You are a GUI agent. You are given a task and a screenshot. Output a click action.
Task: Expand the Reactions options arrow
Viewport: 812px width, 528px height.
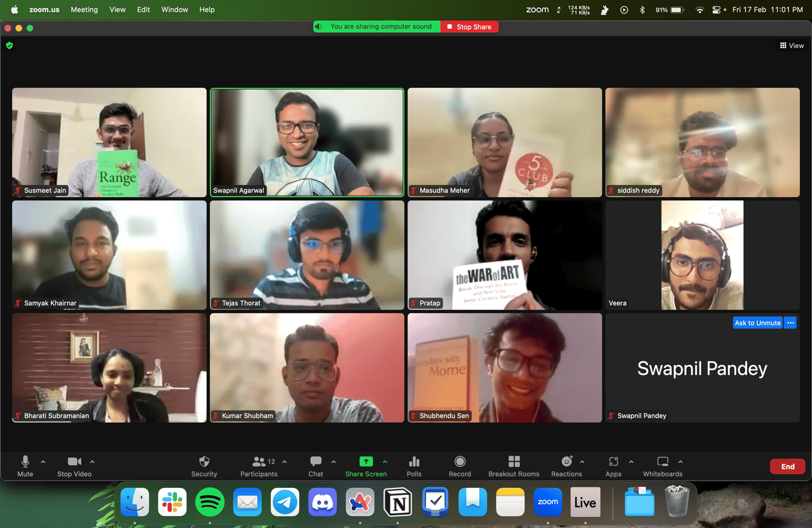click(x=582, y=462)
